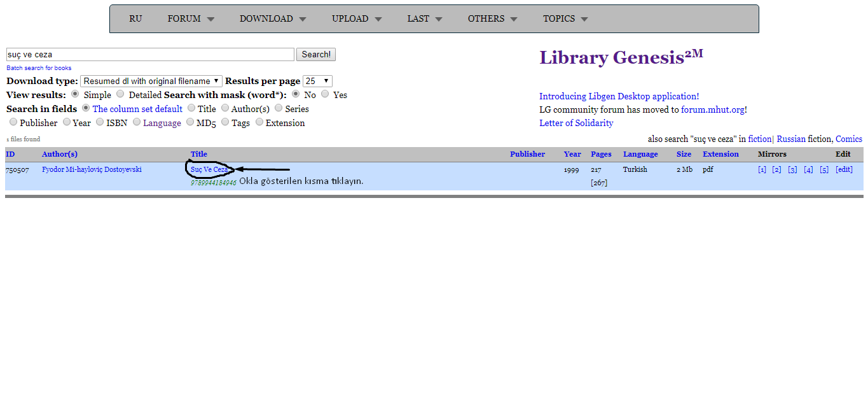Select the Year search field radio
Screen dimensions: 868x396
point(67,122)
